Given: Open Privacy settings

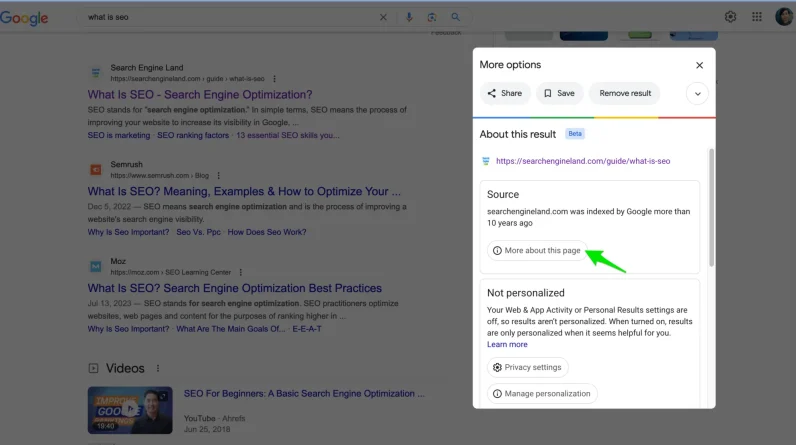Looking at the screenshot, I should pyautogui.click(x=527, y=367).
